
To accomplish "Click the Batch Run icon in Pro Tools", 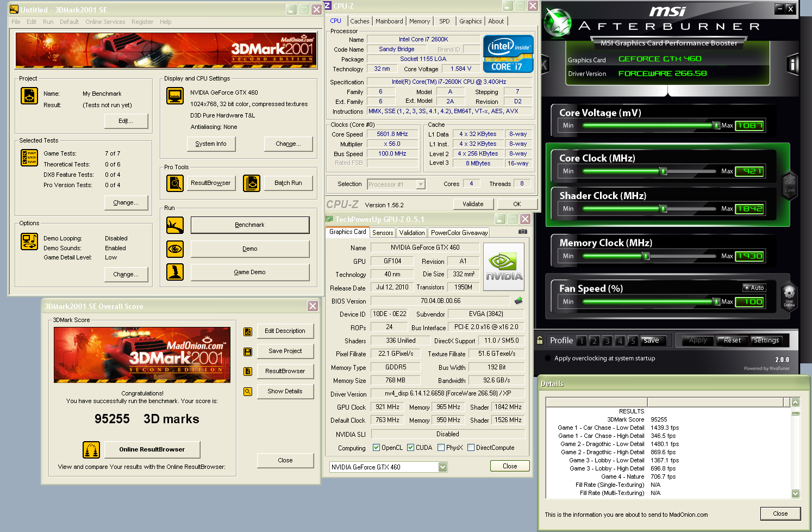I will [x=252, y=183].
